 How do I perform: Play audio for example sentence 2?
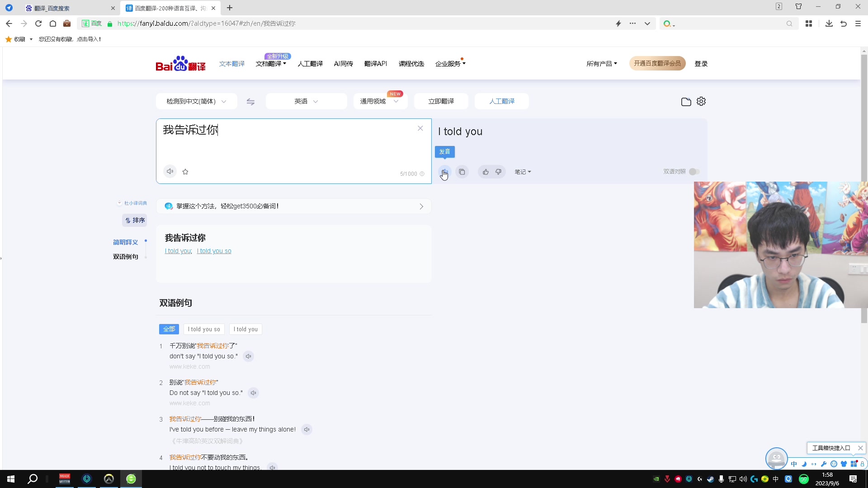point(253,393)
